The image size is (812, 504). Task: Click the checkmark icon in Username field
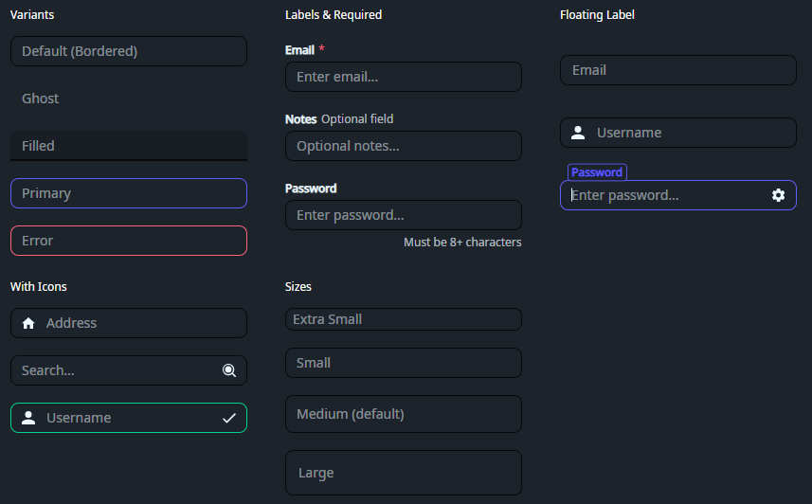tap(228, 418)
